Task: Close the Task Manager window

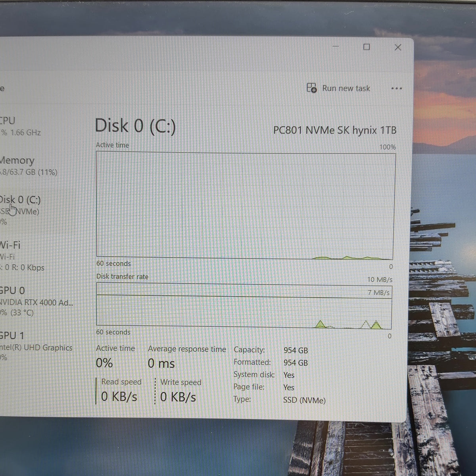Action: (398, 48)
